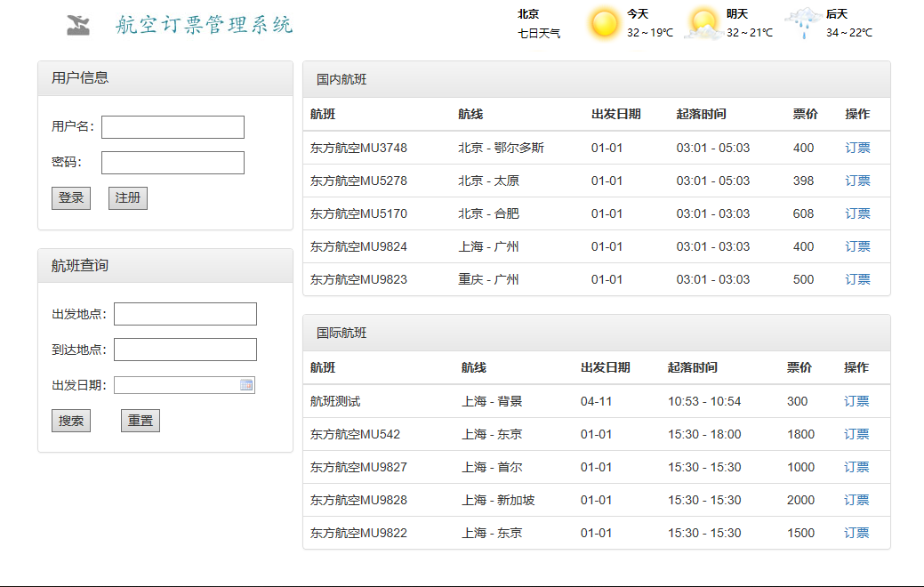Book ticket for flight MU3748

tap(857, 148)
